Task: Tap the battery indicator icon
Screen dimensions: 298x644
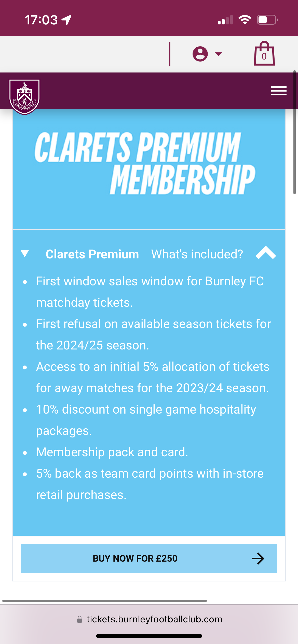Action: [267, 20]
